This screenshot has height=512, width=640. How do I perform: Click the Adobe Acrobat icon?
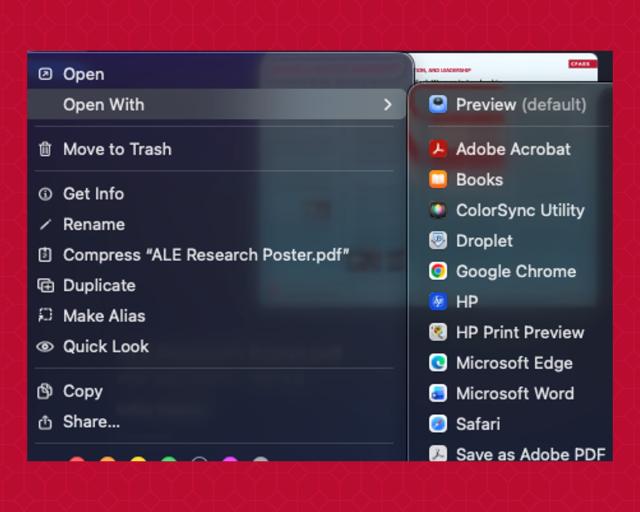click(438, 149)
